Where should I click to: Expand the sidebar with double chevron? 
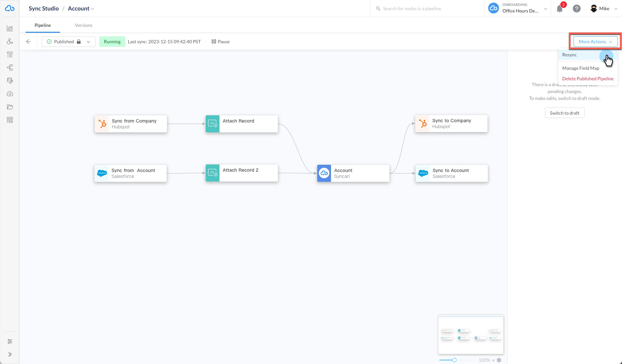coord(10,354)
